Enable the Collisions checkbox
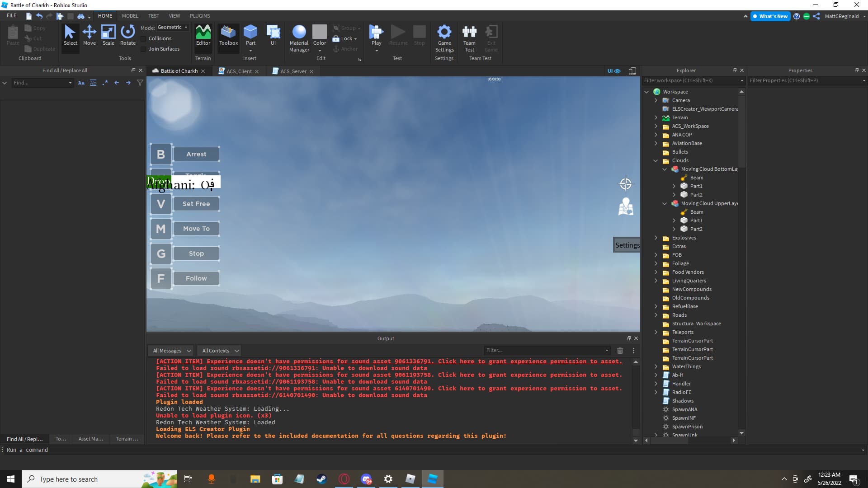The height and width of the screenshot is (488, 868). (144, 39)
